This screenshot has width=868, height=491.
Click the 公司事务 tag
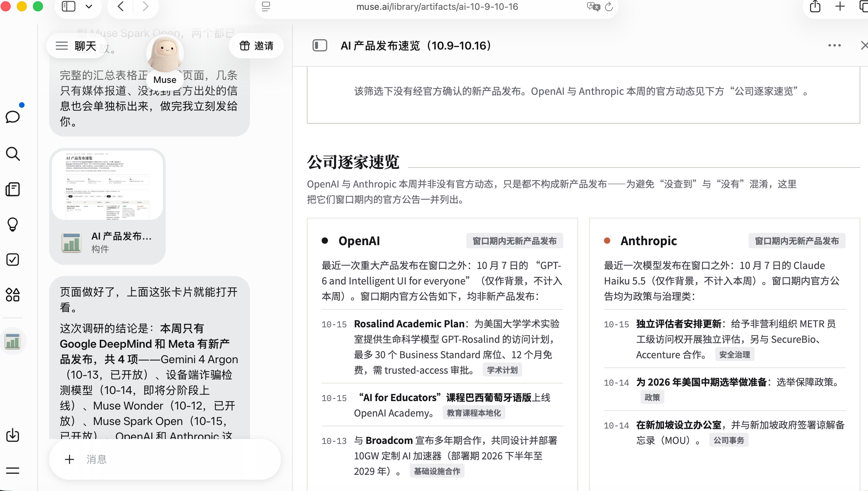click(x=729, y=440)
